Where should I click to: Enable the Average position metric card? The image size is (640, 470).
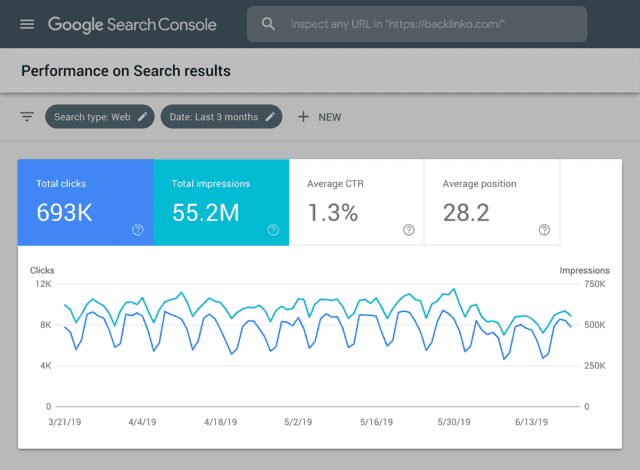point(492,201)
